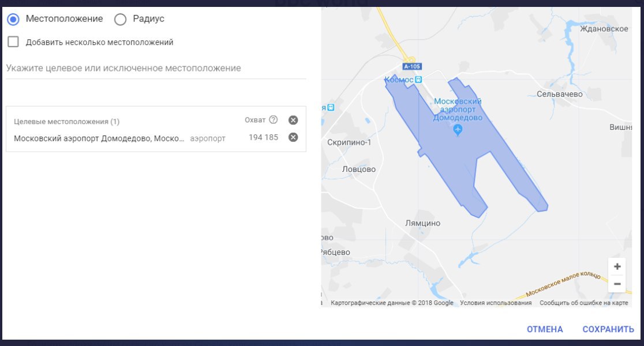
Task: Click ОТМЕНА to cancel
Action: tap(545, 329)
